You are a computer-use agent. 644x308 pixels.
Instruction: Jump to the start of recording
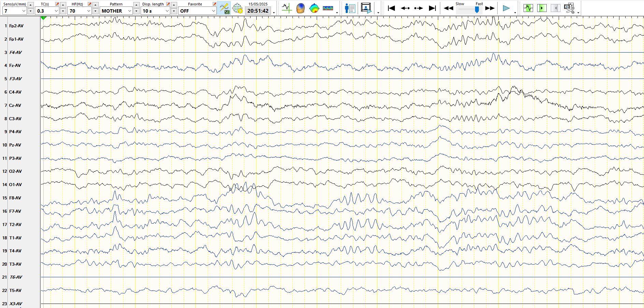[391, 8]
